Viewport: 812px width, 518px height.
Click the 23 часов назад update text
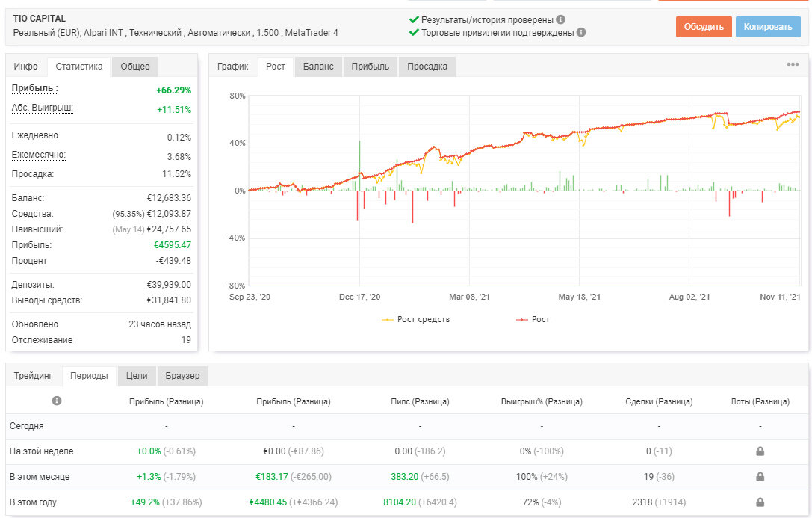point(160,324)
